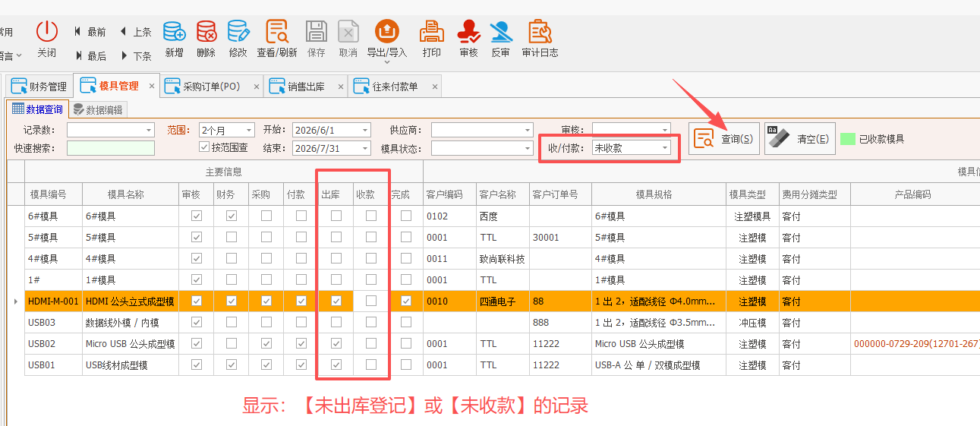This screenshot has width=980, height=426.
Task: Toggle 出库 checkbox for 6#模具 row
Action: click(336, 216)
